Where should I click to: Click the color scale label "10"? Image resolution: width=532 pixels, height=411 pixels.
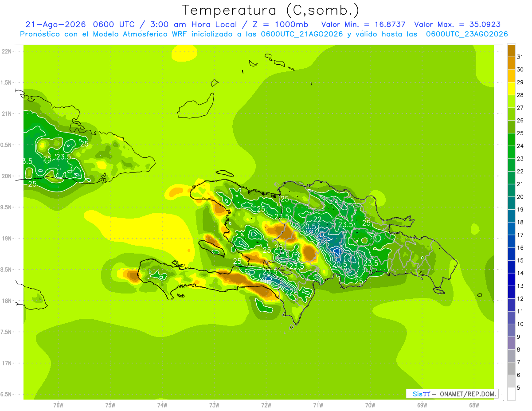pyautogui.click(x=520, y=324)
